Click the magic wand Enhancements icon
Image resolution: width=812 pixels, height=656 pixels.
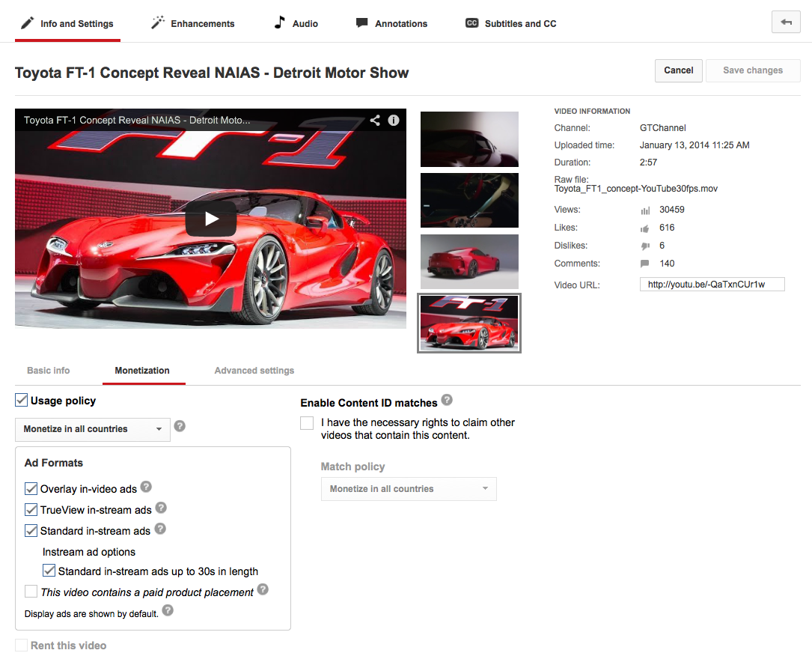[x=157, y=22]
